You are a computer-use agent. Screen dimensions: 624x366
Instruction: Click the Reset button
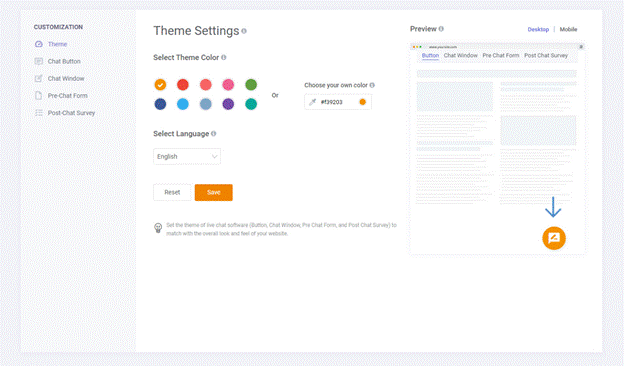point(172,193)
